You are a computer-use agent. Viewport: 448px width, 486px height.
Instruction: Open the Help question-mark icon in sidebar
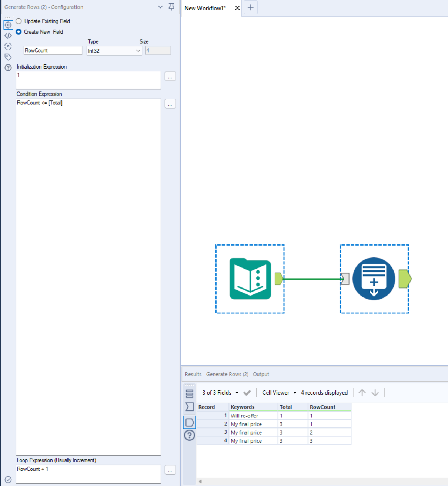pos(8,67)
